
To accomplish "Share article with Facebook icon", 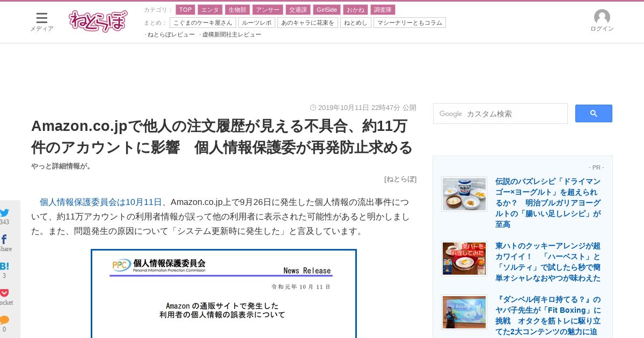I will click(4, 239).
